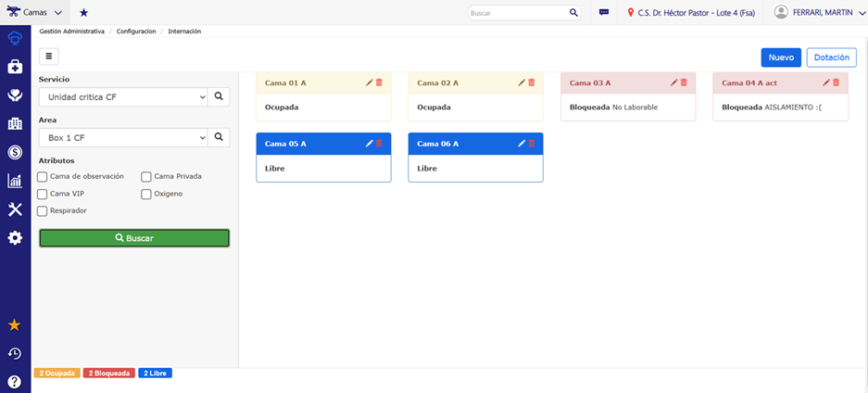Click the C.S. Dr. Héctor Pastor location

693,12
